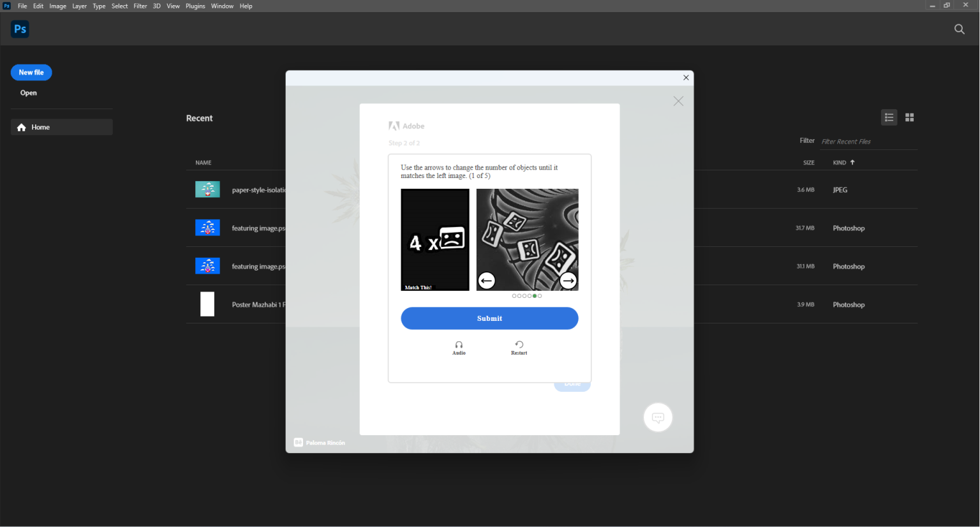
Task: Minimize the Photoshop window
Action: (932, 6)
